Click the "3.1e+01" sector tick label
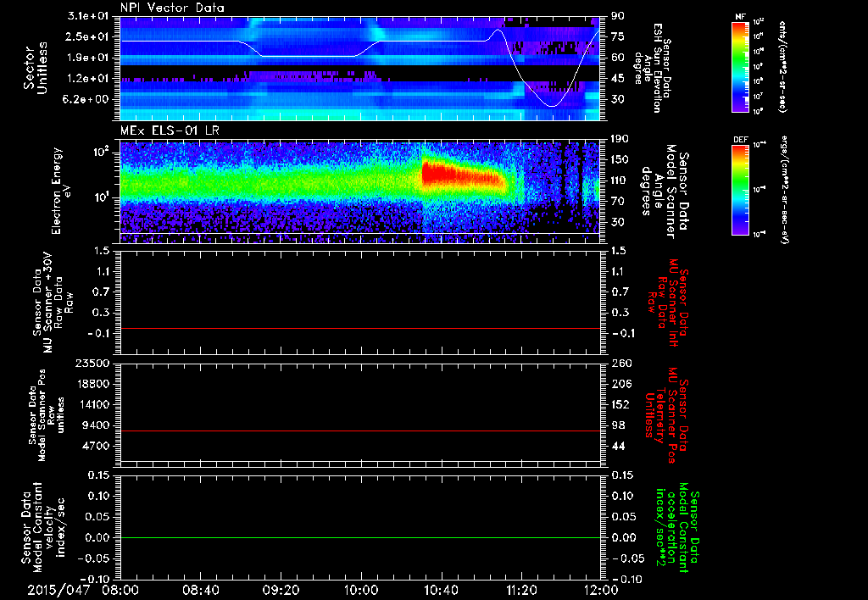This screenshot has width=868, height=600. tap(88, 16)
